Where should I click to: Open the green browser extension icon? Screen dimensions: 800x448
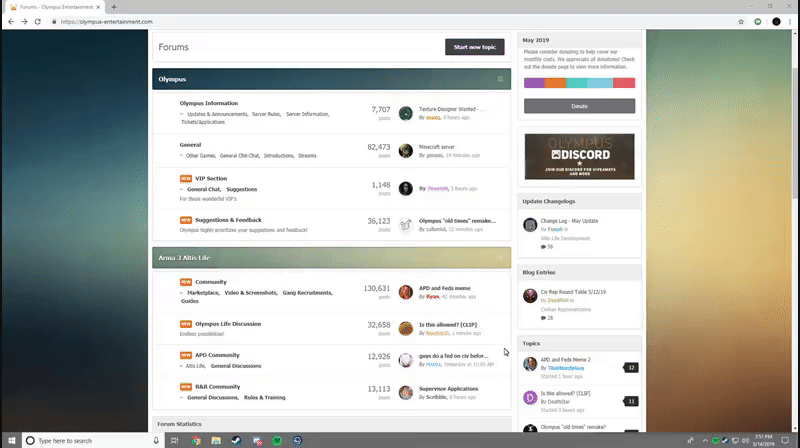[758, 22]
